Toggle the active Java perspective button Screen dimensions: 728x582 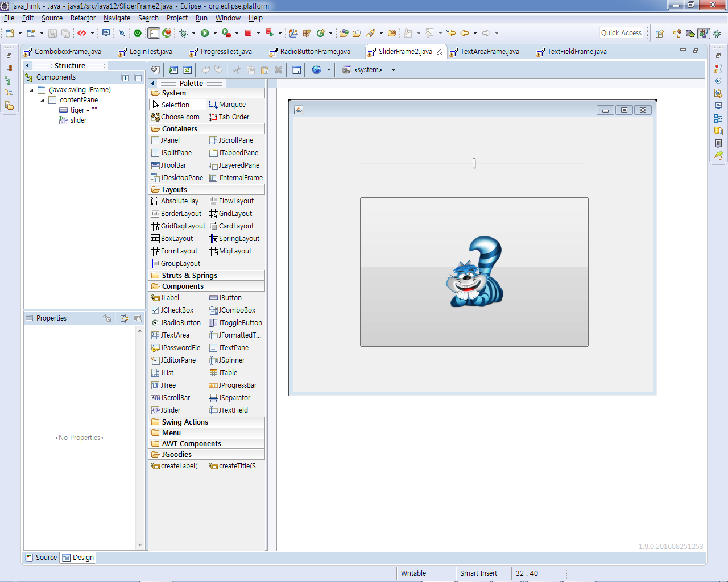704,33
